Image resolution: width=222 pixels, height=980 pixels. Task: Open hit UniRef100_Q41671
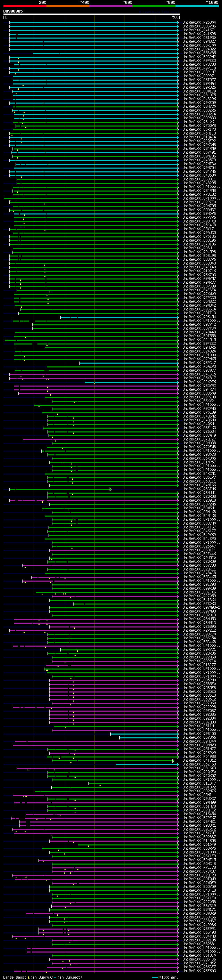[x=199, y=30]
